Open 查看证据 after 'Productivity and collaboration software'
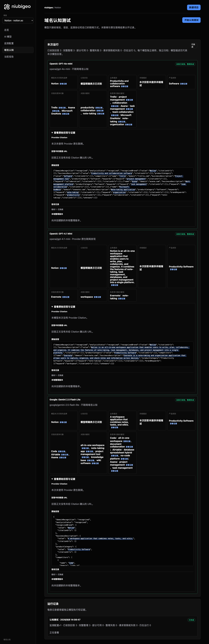Image resolution: width=209 pixels, height=644 pixels. pyautogui.click(x=125, y=86)
